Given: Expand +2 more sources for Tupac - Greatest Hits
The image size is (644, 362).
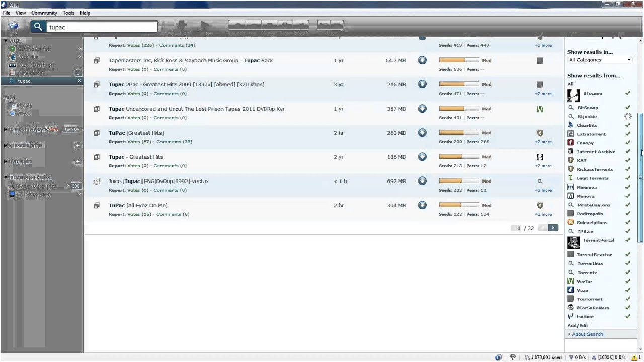Looking at the screenshot, I should tap(543, 166).
